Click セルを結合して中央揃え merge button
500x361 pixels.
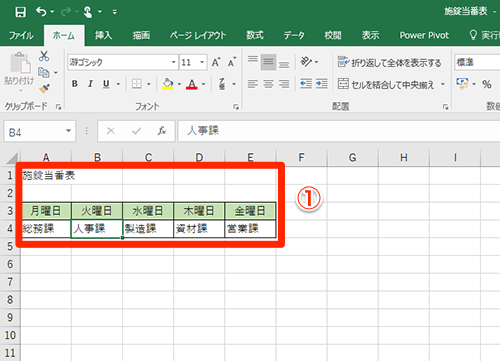point(386,84)
